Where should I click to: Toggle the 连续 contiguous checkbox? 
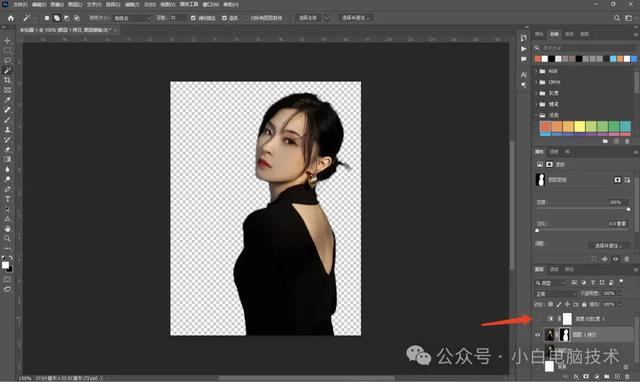224,18
